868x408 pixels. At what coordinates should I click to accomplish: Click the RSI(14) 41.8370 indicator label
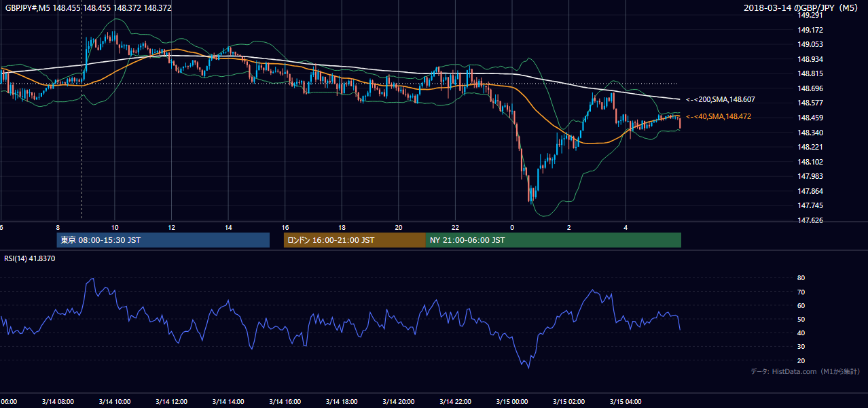30,258
